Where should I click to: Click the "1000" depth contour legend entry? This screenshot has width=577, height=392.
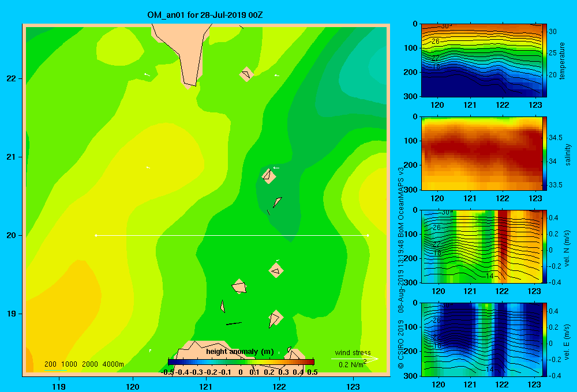(69, 364)
